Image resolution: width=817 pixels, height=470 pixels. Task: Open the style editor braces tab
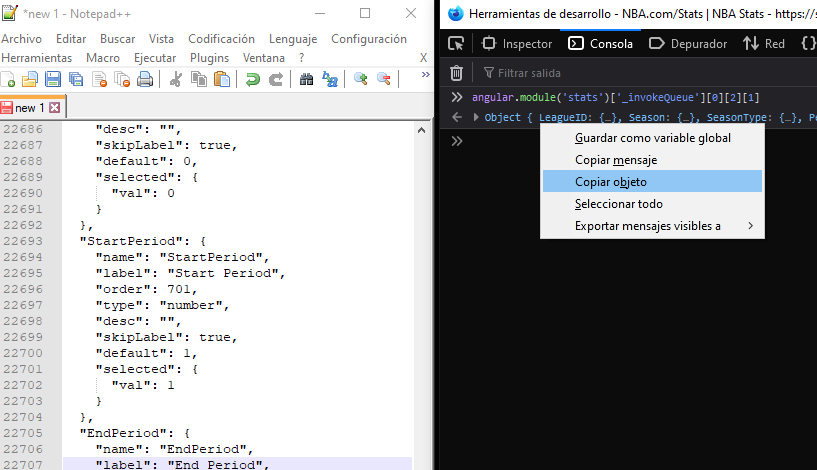[808, 44]
